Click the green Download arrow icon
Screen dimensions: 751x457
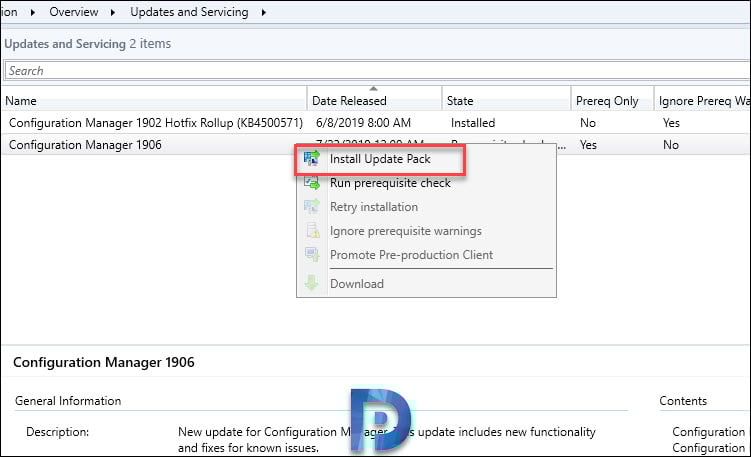click(x=312, y=283)
